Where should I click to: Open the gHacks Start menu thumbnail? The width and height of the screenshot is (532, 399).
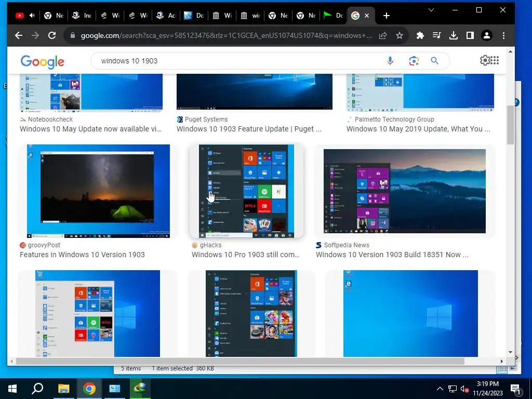click(x=246, y=191)
